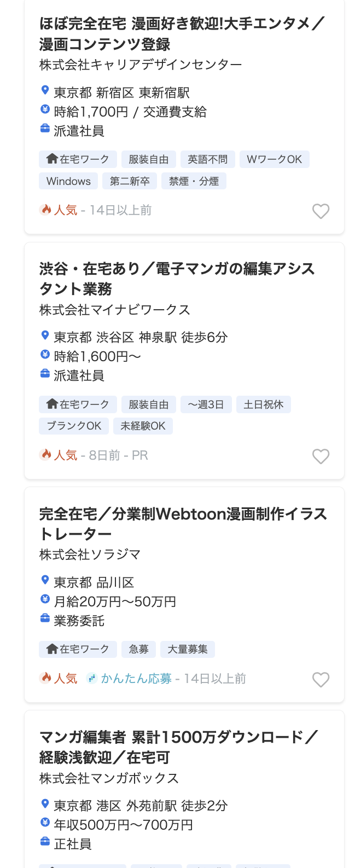Viewport: 349px width, 868px height.
Task: Save the ソラジマ Webtoon illustrator job
Action: point(321,680)
